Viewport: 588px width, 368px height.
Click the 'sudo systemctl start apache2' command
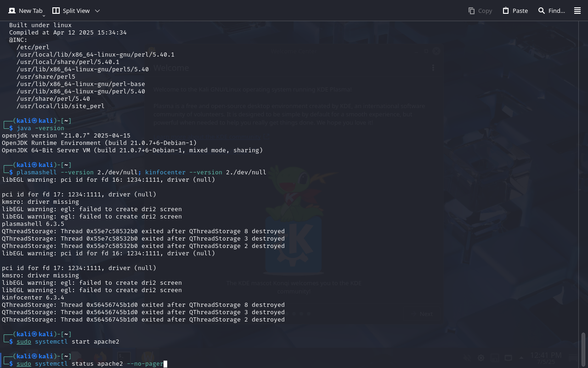tap(68, 341)
